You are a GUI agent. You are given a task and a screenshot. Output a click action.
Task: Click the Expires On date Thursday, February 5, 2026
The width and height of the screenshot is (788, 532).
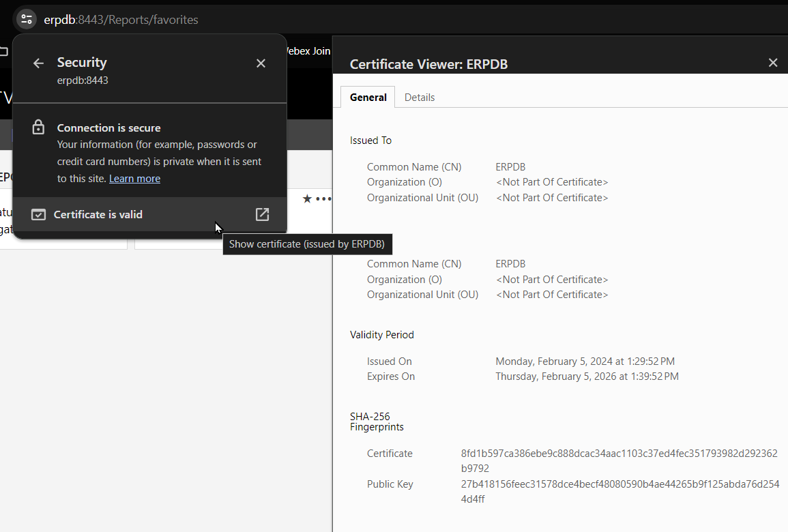point(587,376)
